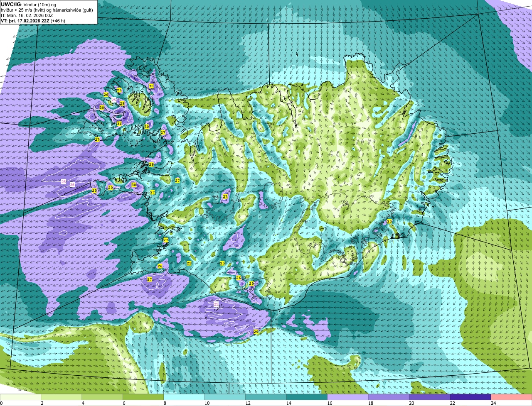The width and height of the screenshot is (532, 406).
Task: Click the 16–18 m/s lavender legend swatch
Action: (348, 397)
